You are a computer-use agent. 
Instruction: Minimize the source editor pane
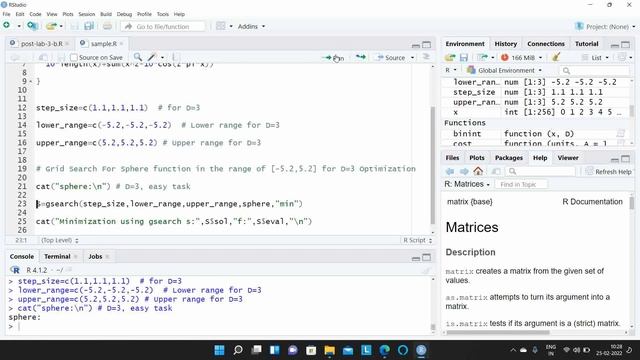[416, 45]
